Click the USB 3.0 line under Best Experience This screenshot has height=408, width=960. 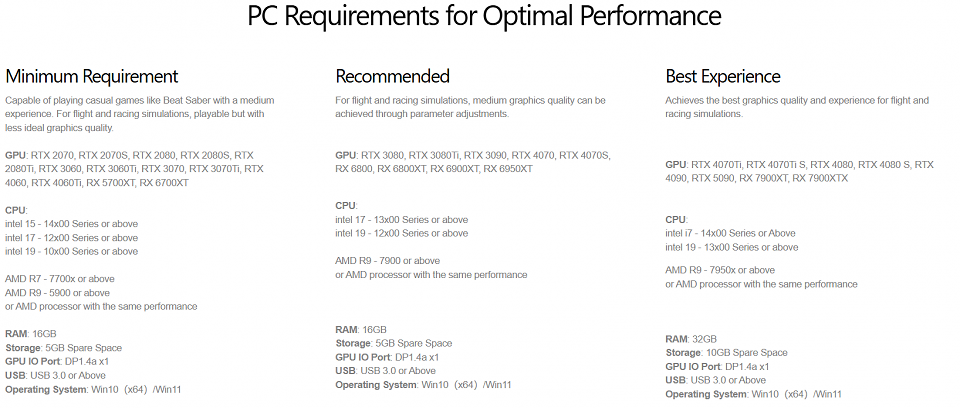(x=716, y=380)
